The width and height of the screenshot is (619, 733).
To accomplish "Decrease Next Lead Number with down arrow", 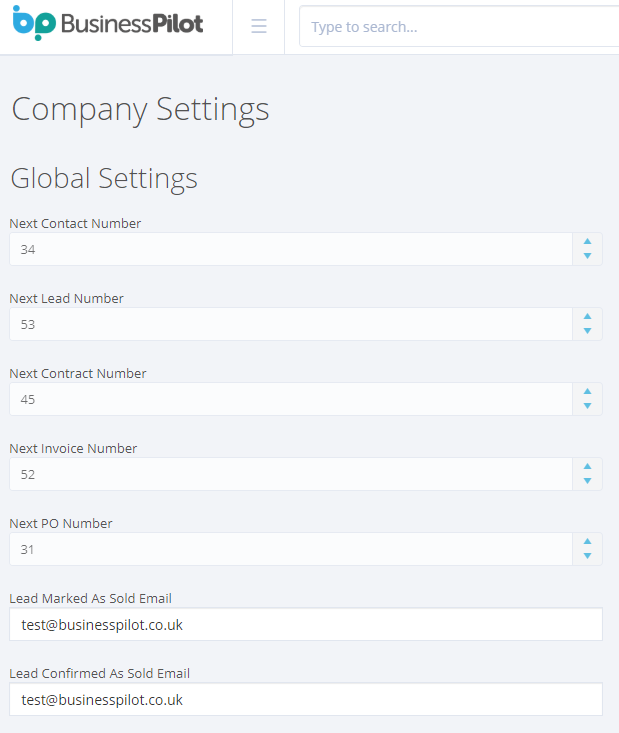I will [x=588, y=331].
